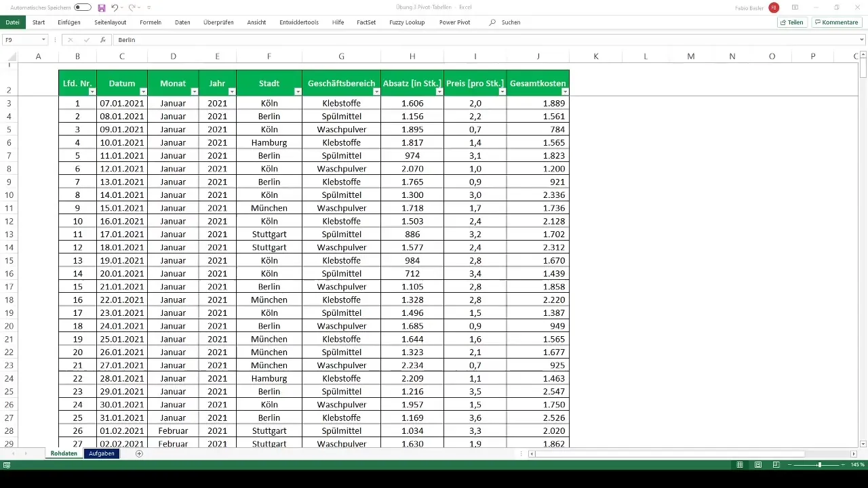The width and height of the screenshot is (868, 488).
Task: Open the Formeln ribbon tab
Action: [151, 22]
